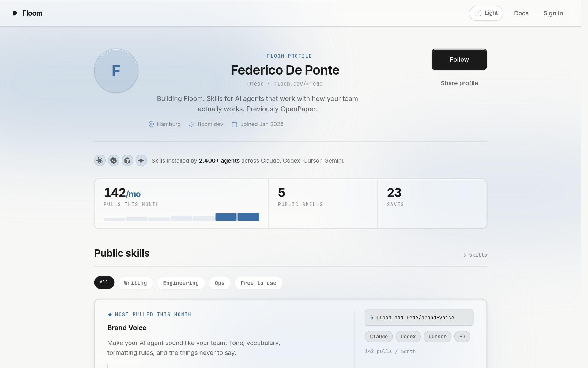Click the Codex agent icon
Viewport: 588px width, 368px height.
point(114,160)
